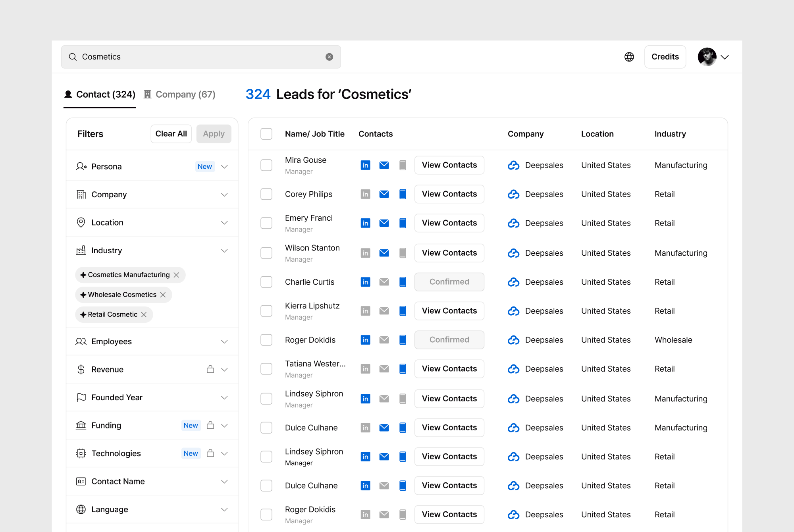Tick the checkbox next to Charlie Curtis

[x=266, y=282]
